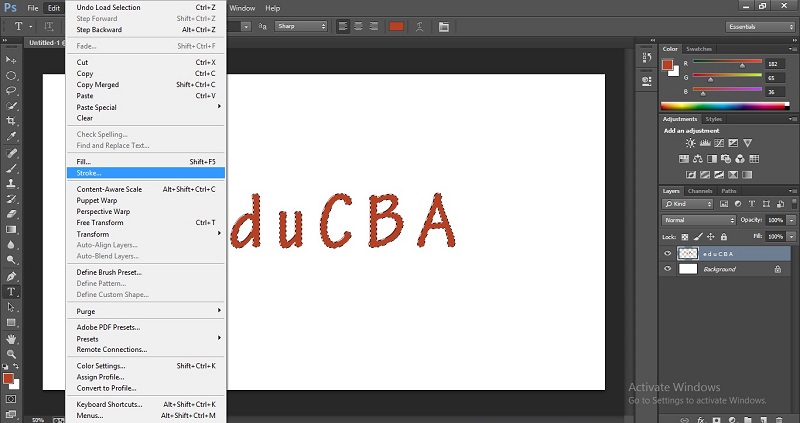Select the Elliptical Marquee tool
800x423 pixels.
(11, 76)
